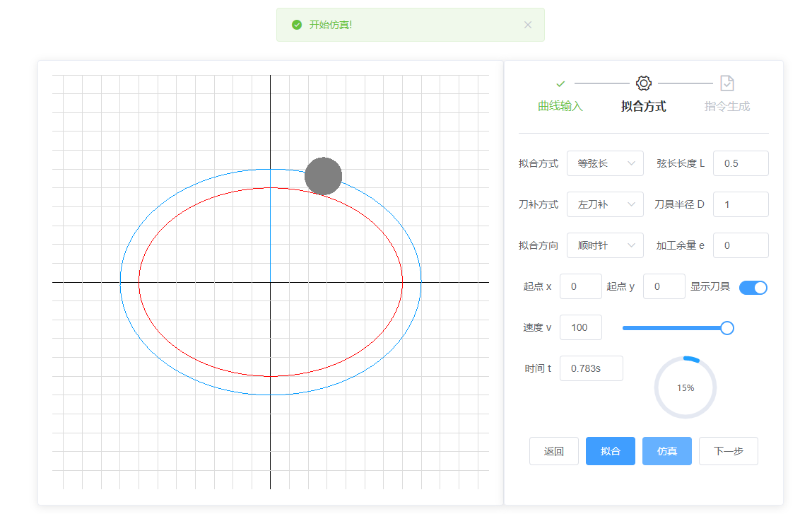Screen dimensions: 812x514
Task: Click the 返回 button
Action: [554, 451]
